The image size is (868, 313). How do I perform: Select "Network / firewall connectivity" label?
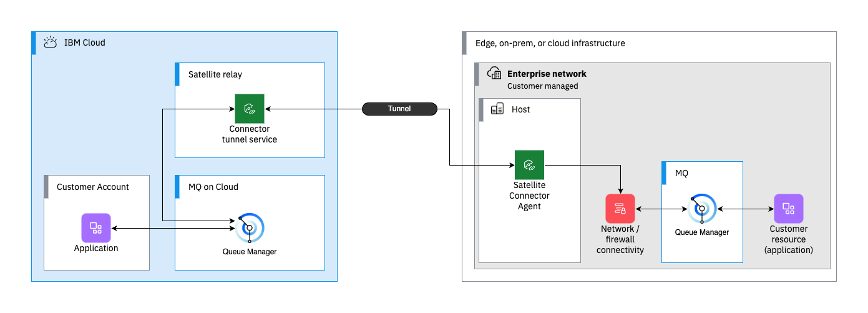coord(620,240)
